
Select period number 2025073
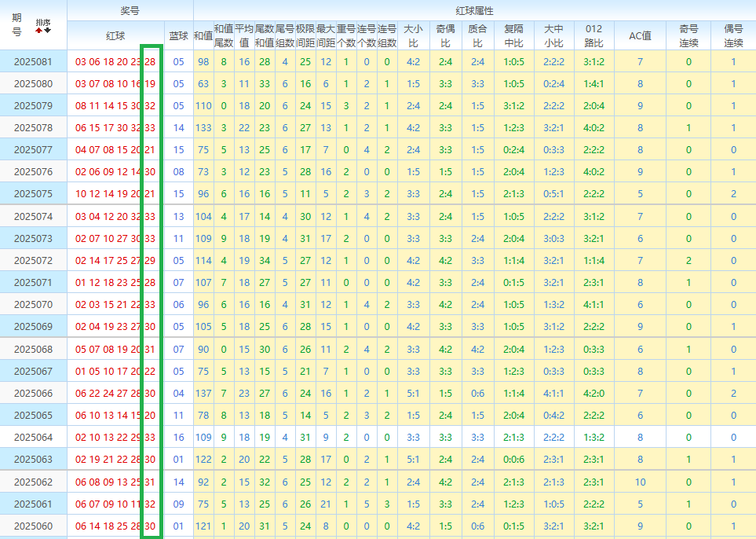click(x=33, y=238)
